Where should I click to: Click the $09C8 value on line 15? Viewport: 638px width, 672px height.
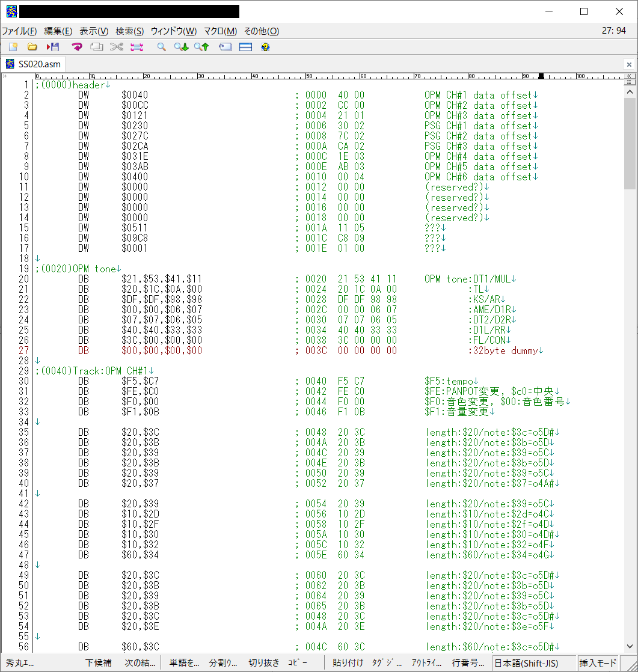tap(135, 238)
